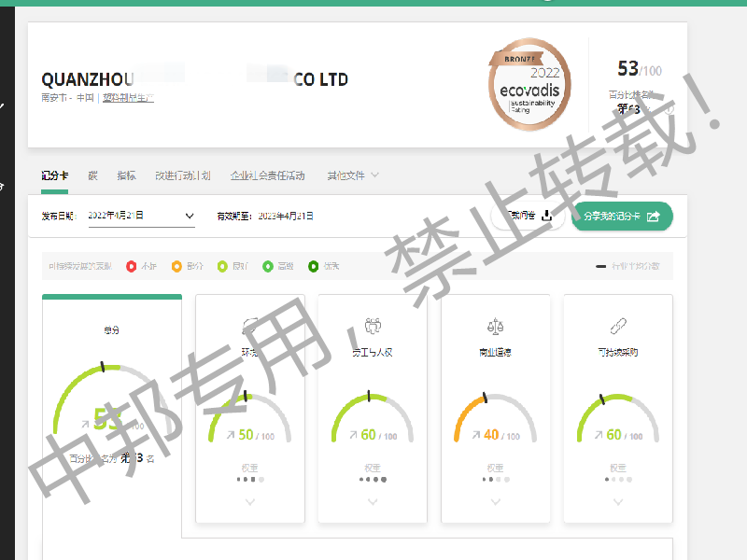The image size is (747, 560).
Task: Click the Ethics balance scale icon
Action: click(x=495, y=326)
